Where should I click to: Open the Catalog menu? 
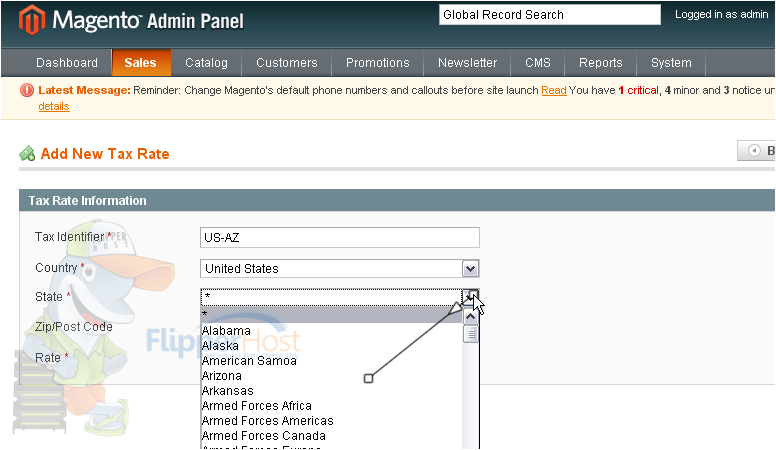tap(206, 63)
